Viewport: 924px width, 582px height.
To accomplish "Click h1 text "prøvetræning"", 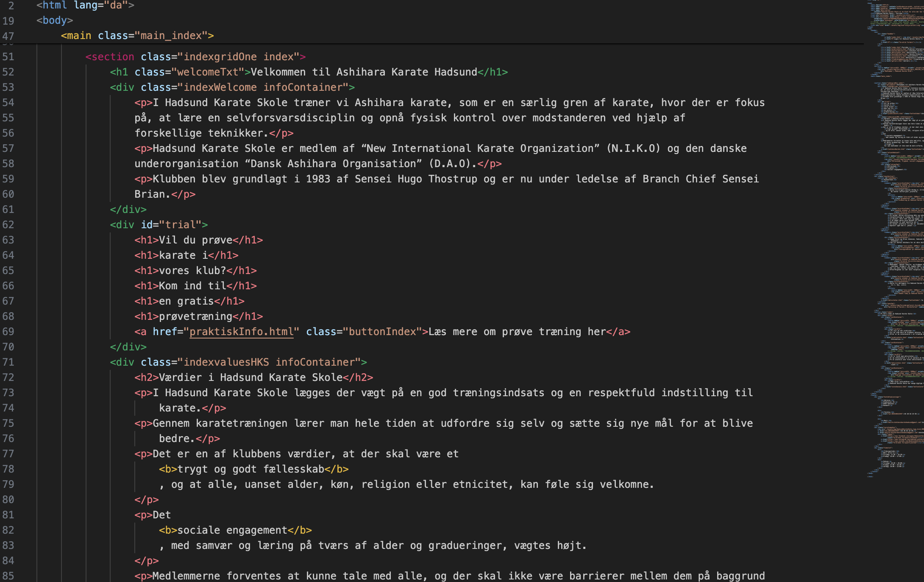I will [x=196, y=316].
